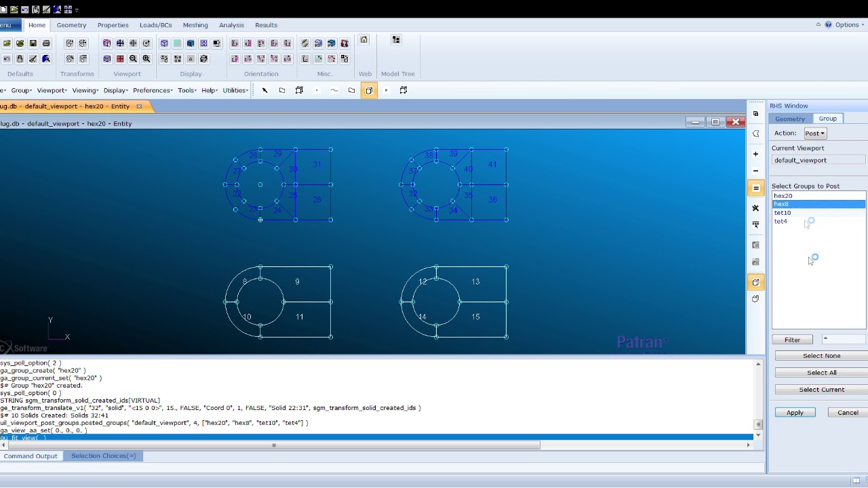Switch to the Meshing ribbon tab
Screen dimensions: 868x488
coord(195,25)
